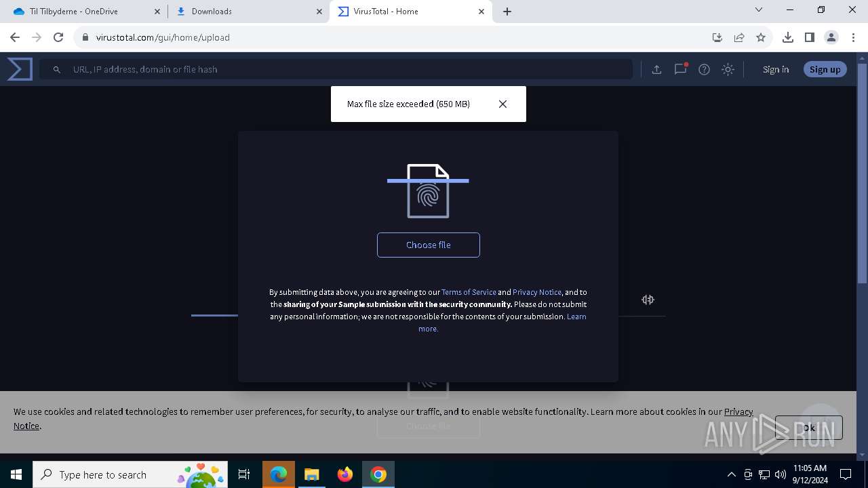Expand the tab search dropdown arrow
Screen dimensions: 868x488
click(x=759, y=9)
